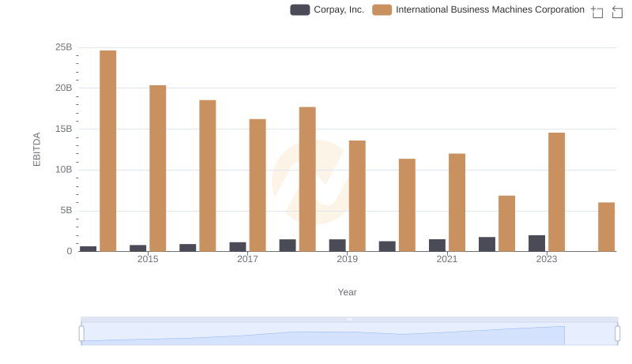Image resolution: width=632 pixels, height=364 pixels.
Task: Click the right handle of range slider
Action: (x=617, y=334)
